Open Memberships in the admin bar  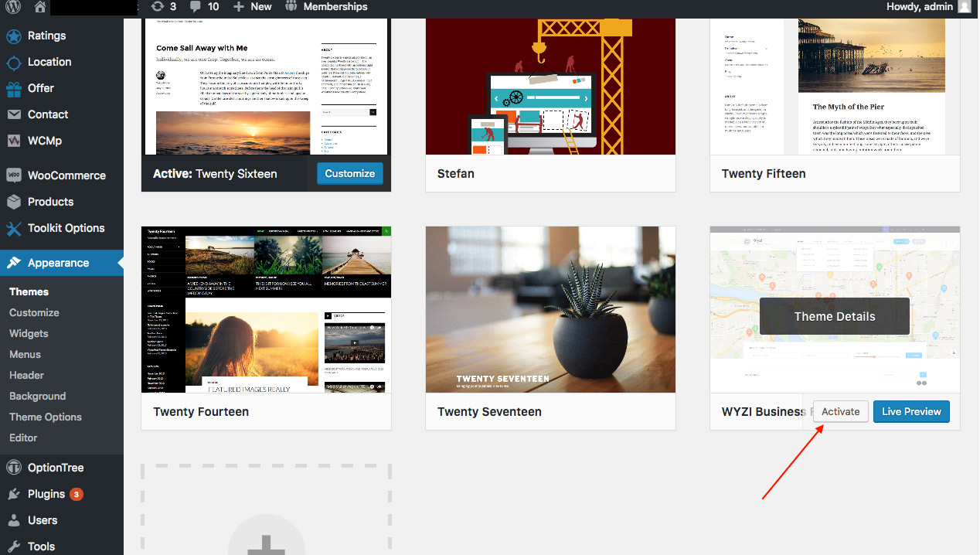pyautogui.click(x=326, y=6)
